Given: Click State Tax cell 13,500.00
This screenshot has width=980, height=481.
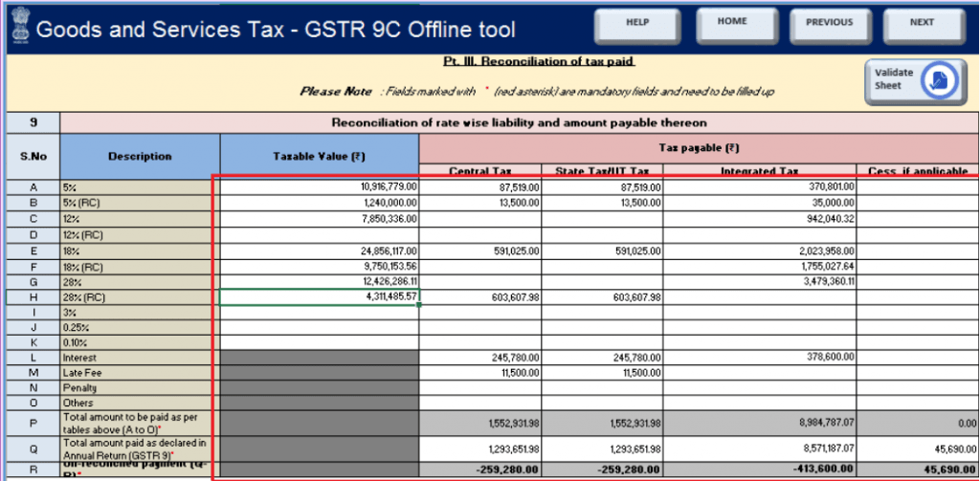Looking at the screenshot, I should tap(602, 203).
